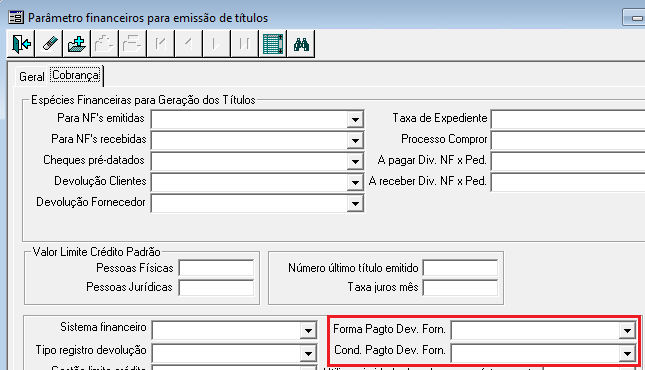The height and width of the screenshot is (370, 645).
Task: Open Devolução Fornecedor dropdown
Action: [355, 204]
